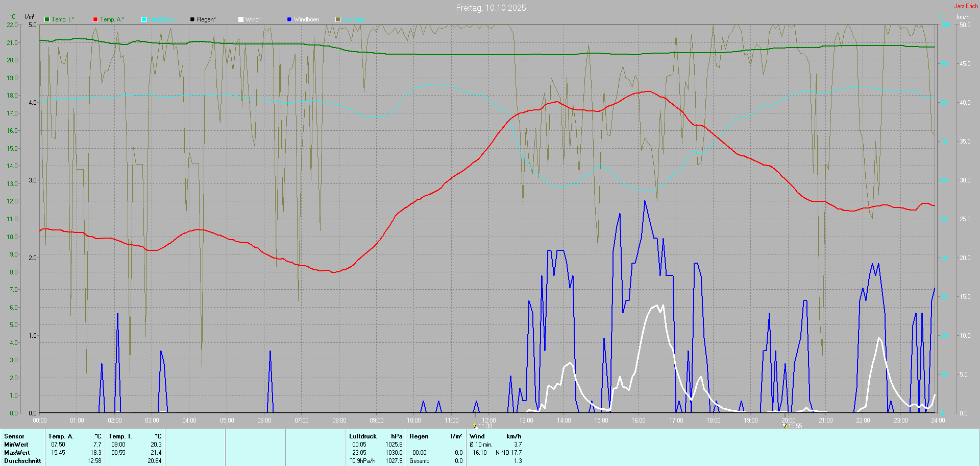Click the Temp. A. minimum value '7.7'
980x466 pixels.
coord(97,445)
